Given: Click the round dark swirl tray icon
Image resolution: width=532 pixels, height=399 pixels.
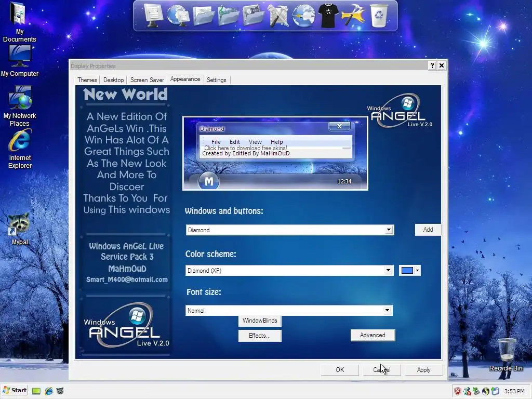Looking at the screenshot, I should pos(486,391).
